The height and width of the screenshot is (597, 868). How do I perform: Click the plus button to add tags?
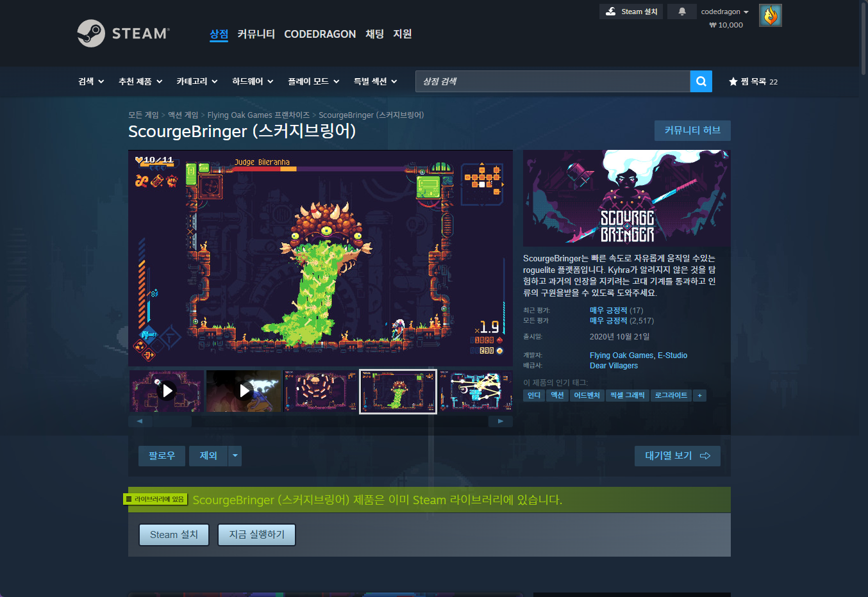[x=699, y=395]
